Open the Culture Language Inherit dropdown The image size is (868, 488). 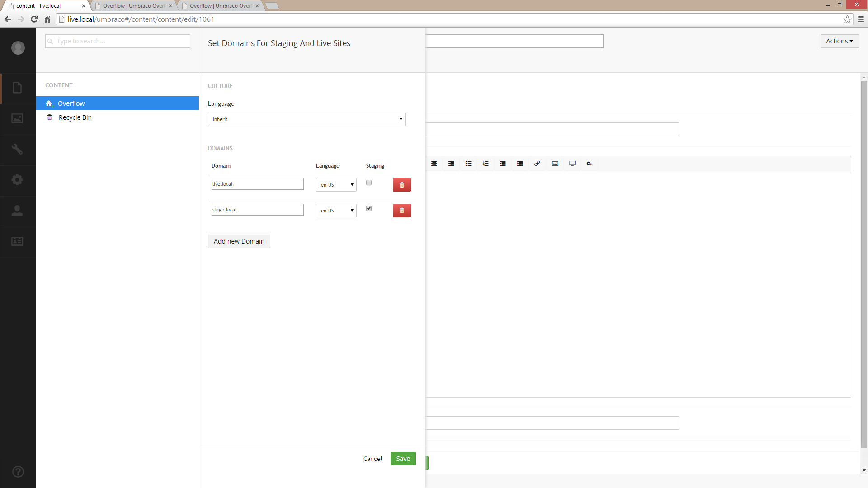click(307, 119)
